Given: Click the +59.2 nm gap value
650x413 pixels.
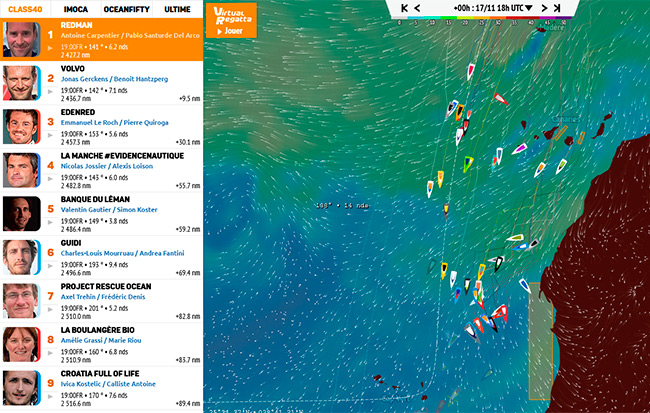Looking at the screenshot, I should 188,229.
